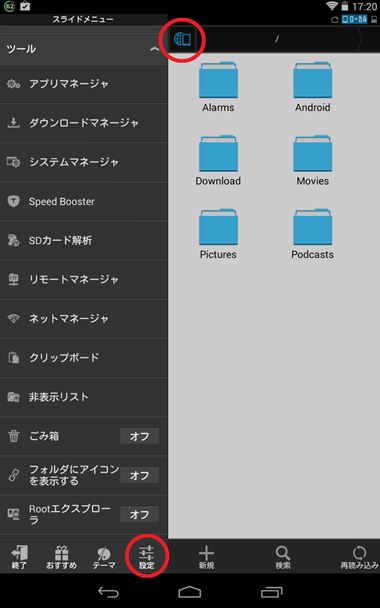Tap the root path slash in address bar
This screenshot has width=380, height=608.
277,39
